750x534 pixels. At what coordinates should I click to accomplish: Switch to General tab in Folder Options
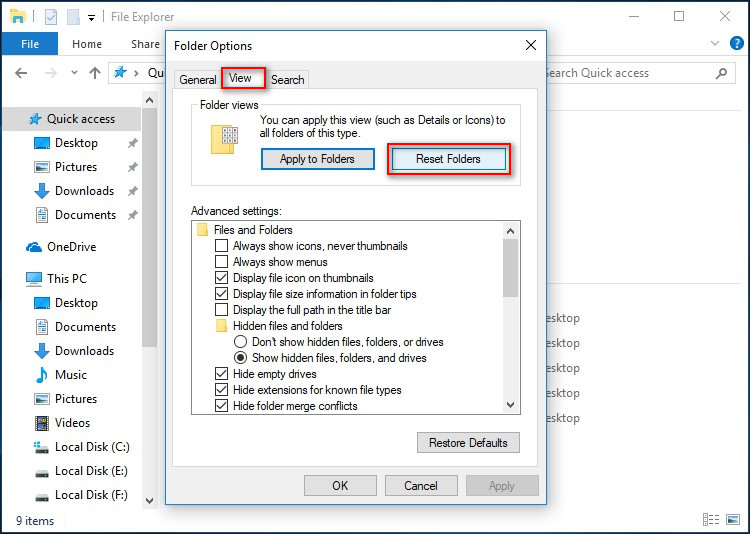[x=198, y=80]
